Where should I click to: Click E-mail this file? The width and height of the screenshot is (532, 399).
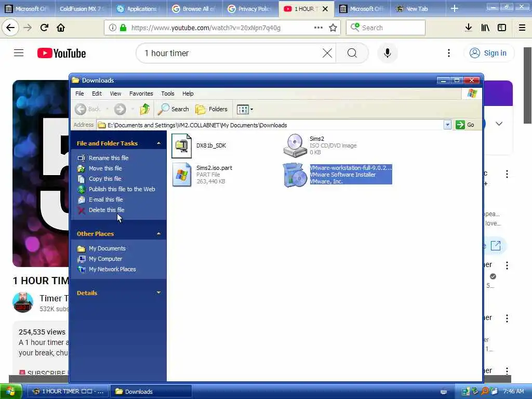click(x=106, y=199)
